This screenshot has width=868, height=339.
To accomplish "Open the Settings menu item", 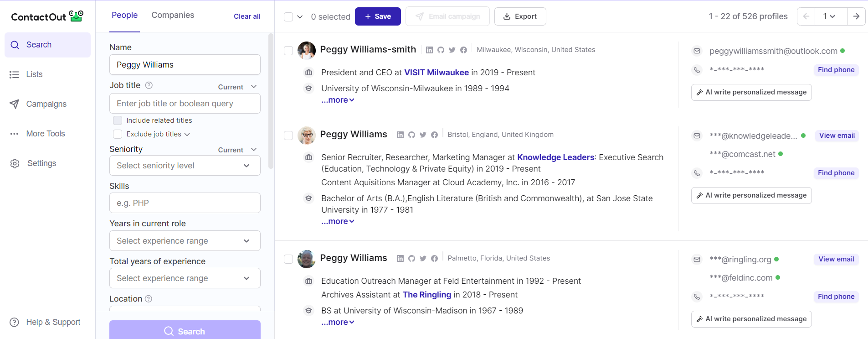I will click(41, 163).
